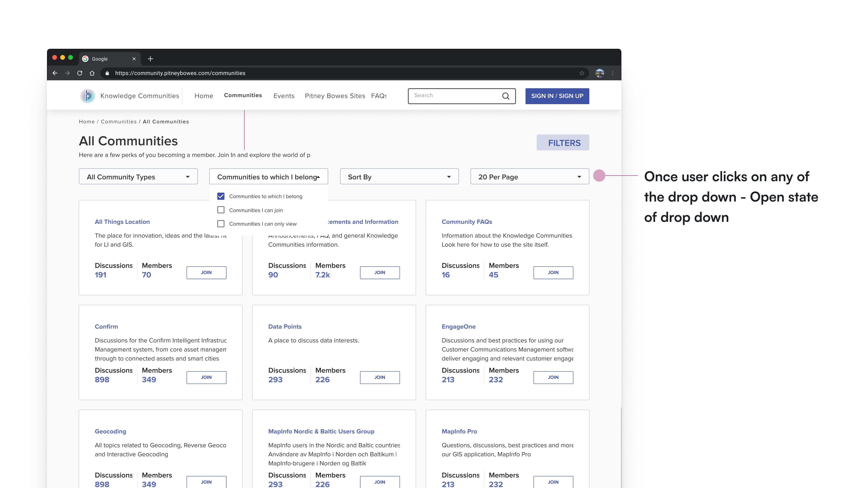This screenshot has height=488, width=868.
Task: Click SIGN IN / SIGN UP button
Action: pos(557,96)
